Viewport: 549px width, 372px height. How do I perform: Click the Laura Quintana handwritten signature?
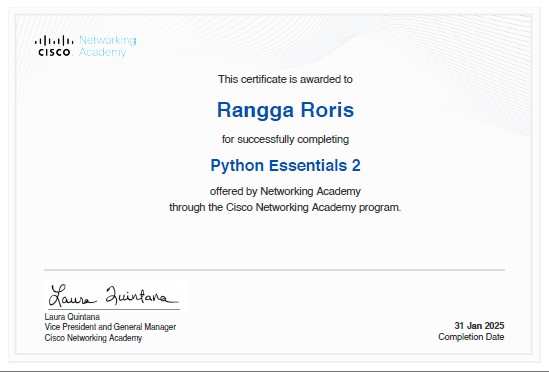[x=113, y=296]
